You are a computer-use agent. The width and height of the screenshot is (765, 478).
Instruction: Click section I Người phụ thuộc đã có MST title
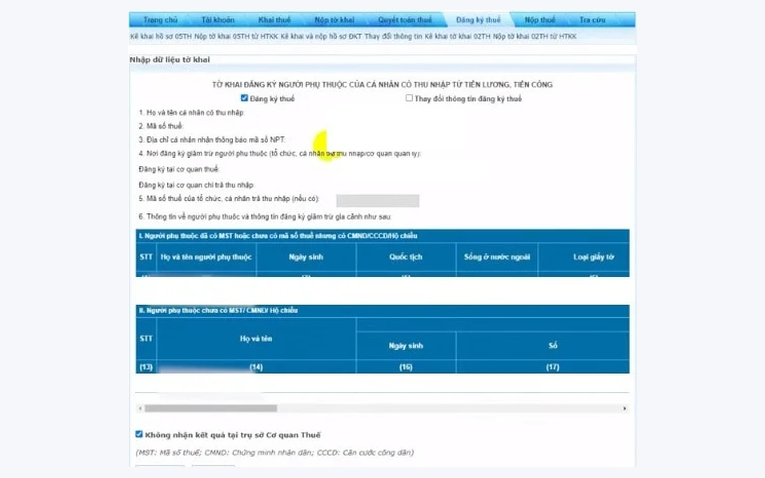click(278, 236)
